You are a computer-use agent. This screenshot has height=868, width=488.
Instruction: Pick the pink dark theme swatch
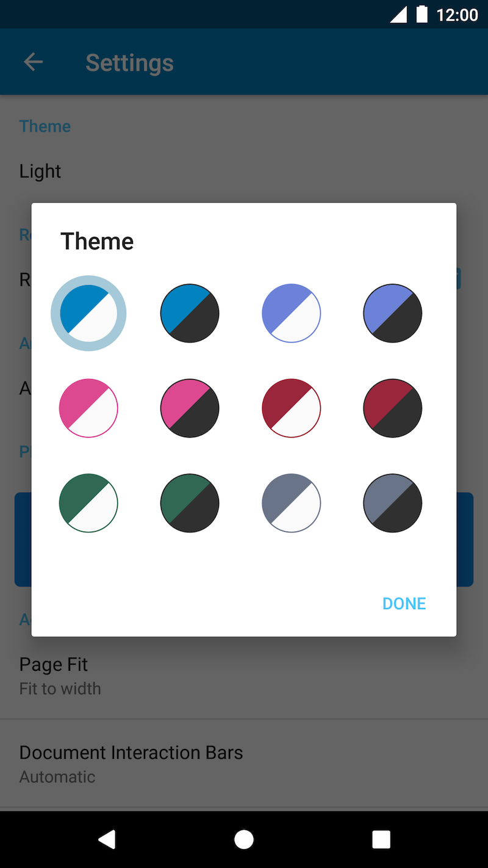tap(190, 408)
